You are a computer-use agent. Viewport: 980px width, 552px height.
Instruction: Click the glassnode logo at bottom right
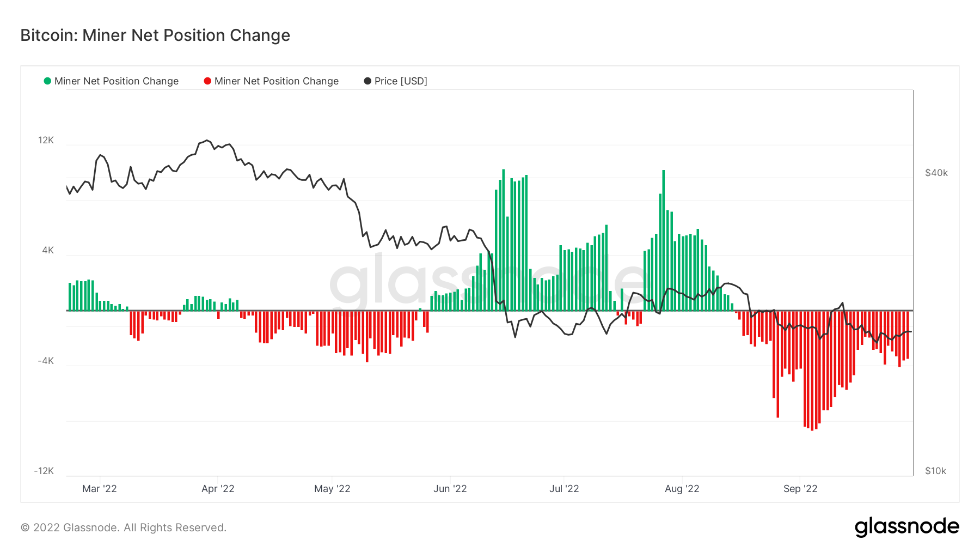pos(906,527)
